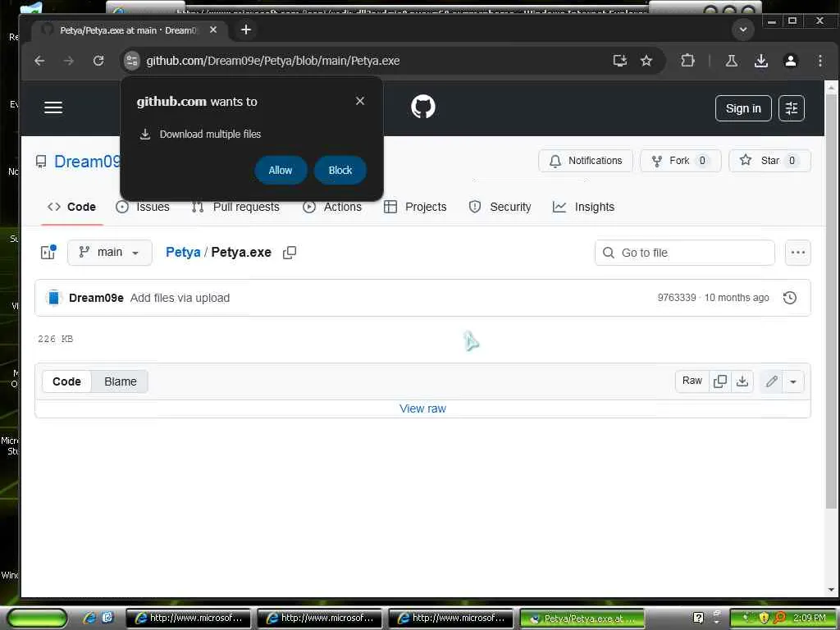Switch to Petya/Petya.exe taskbar button

582,619
